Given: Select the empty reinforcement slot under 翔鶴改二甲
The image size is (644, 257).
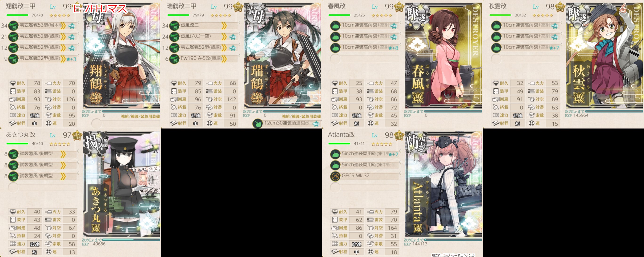Looking at the screenshot, I should point(97,124).
